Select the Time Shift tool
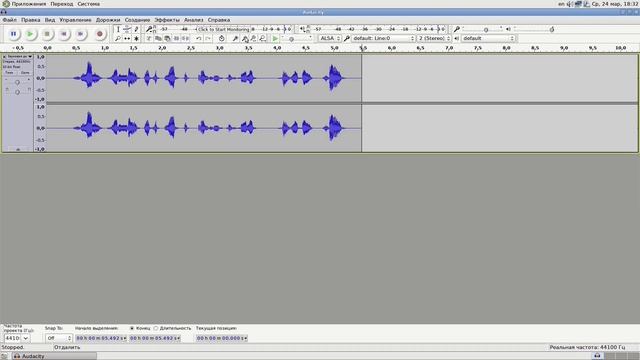 pos(127,38)
